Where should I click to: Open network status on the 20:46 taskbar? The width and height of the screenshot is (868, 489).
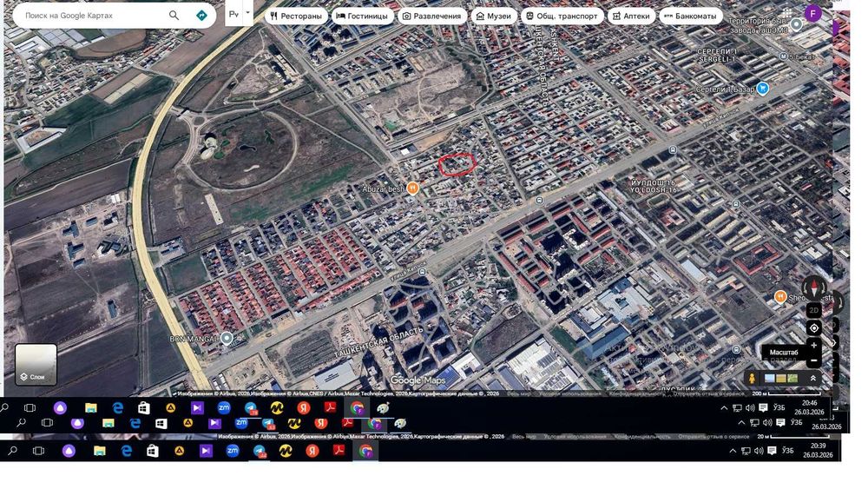[x=737, y=408]
